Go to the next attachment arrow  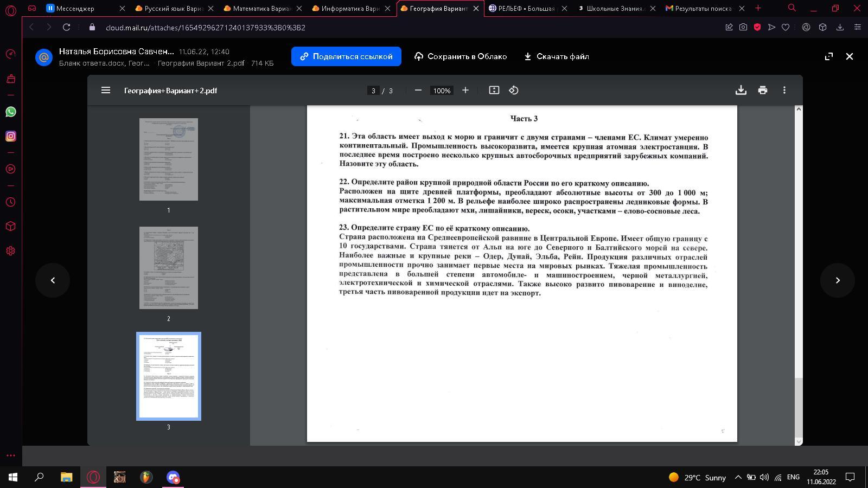[x=838, y=280]
